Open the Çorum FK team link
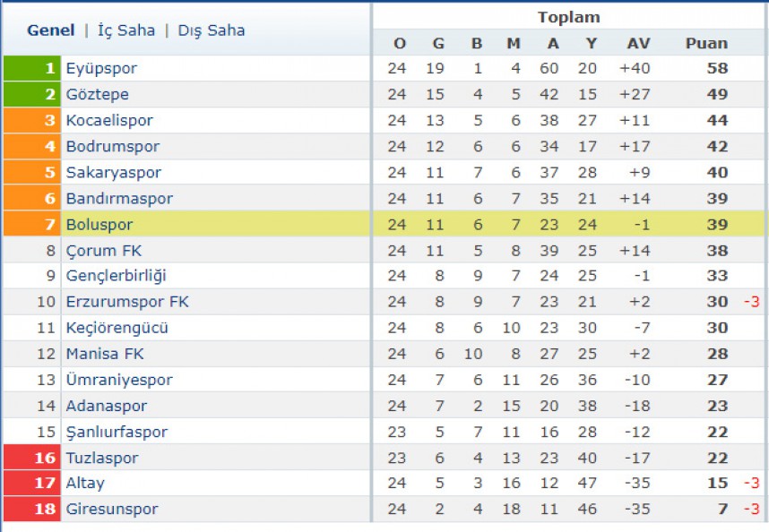 tap(103, 250)
